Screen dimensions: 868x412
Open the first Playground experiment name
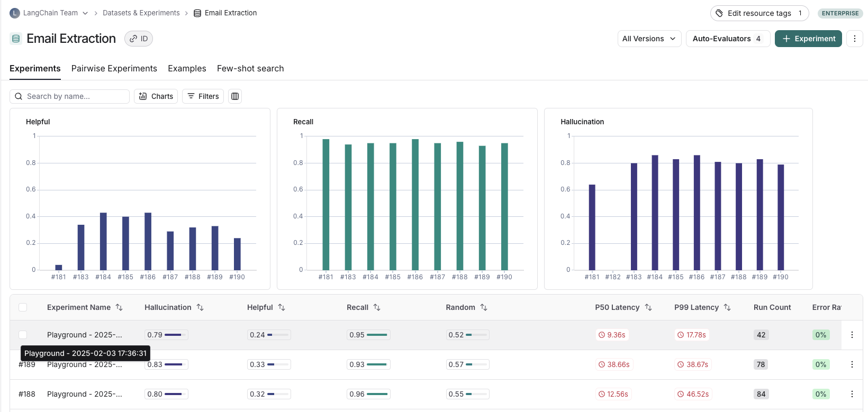[85, 335]
